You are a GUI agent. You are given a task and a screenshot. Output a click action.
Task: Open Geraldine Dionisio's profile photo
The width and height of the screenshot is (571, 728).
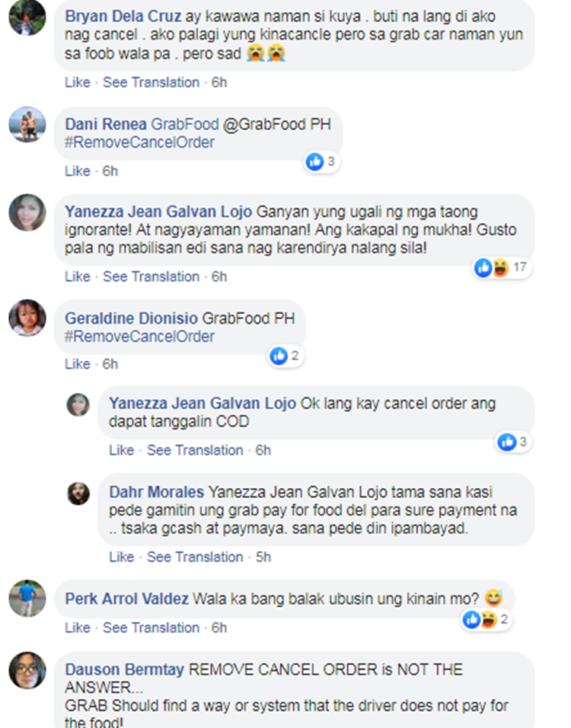[x=27, y=318]
